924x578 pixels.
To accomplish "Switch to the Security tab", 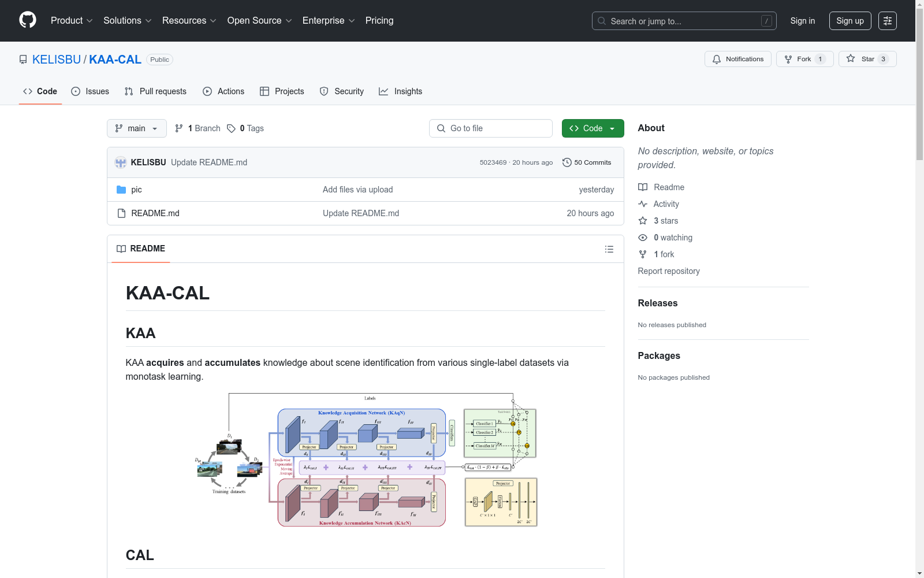I will pos(342,91).
